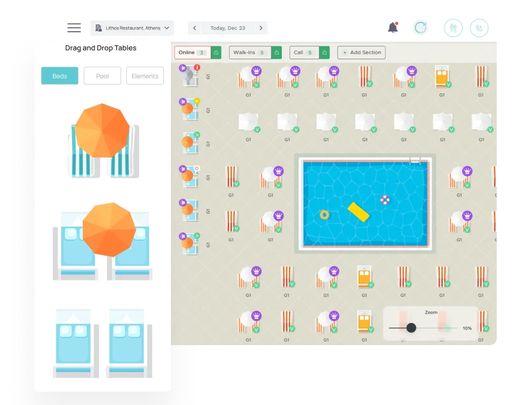Select upper crown sunbed left of pool
Viewport: 532px width, 405px height.
[271, 177]
